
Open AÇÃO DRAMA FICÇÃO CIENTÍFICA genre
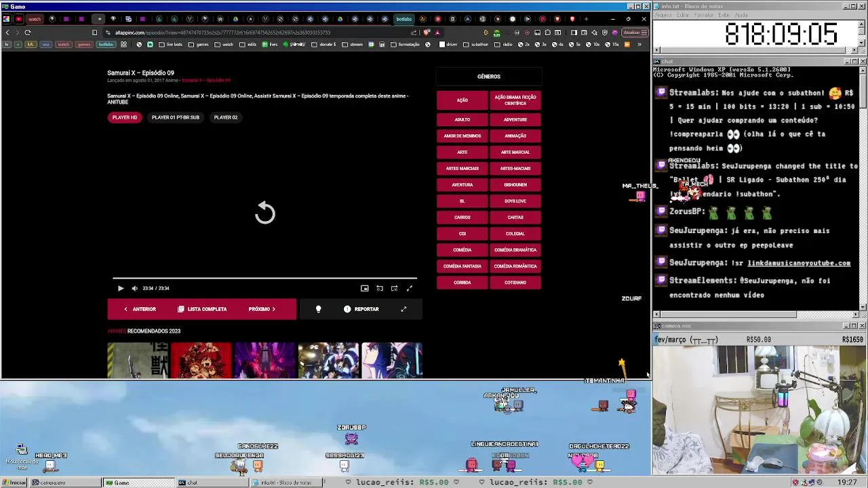coord(515,100)
